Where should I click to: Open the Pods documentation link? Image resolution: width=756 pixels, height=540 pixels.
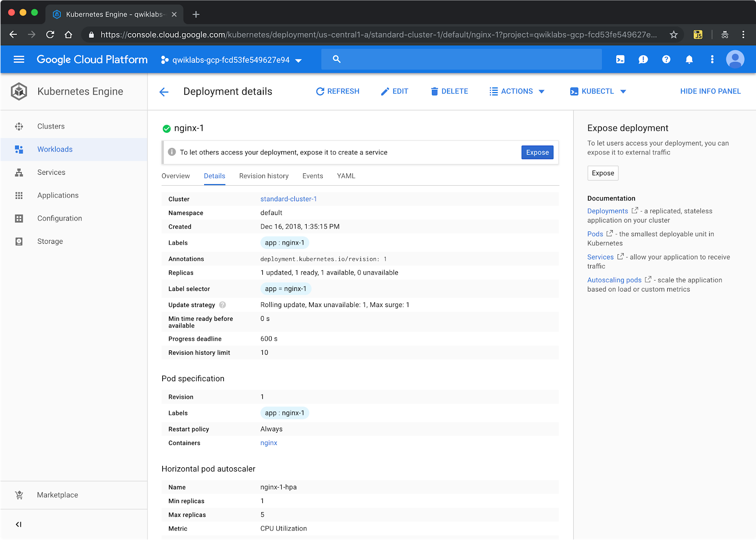click(x=595, y=234)
